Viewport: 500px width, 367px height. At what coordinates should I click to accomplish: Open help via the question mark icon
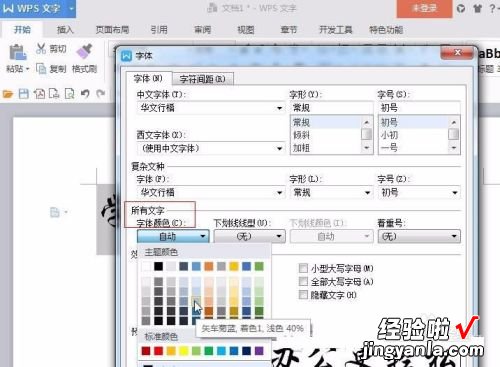pos(492,8)
